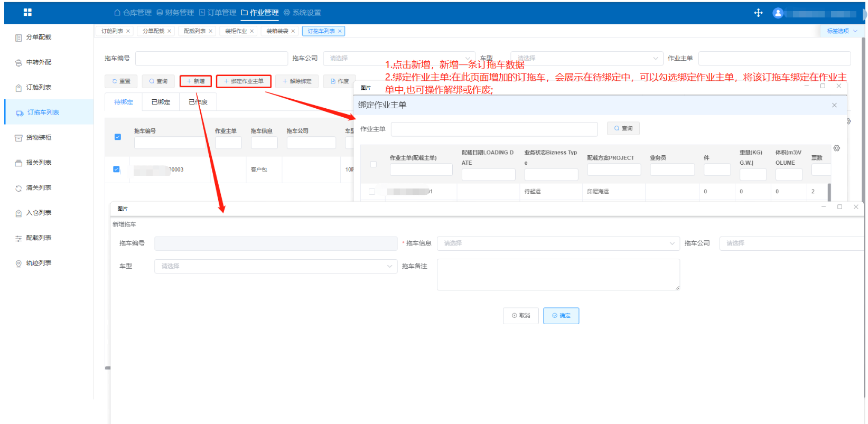
Task: Close the 绑定作业主单 dialog with X
Action: click(x=834, y=105)
